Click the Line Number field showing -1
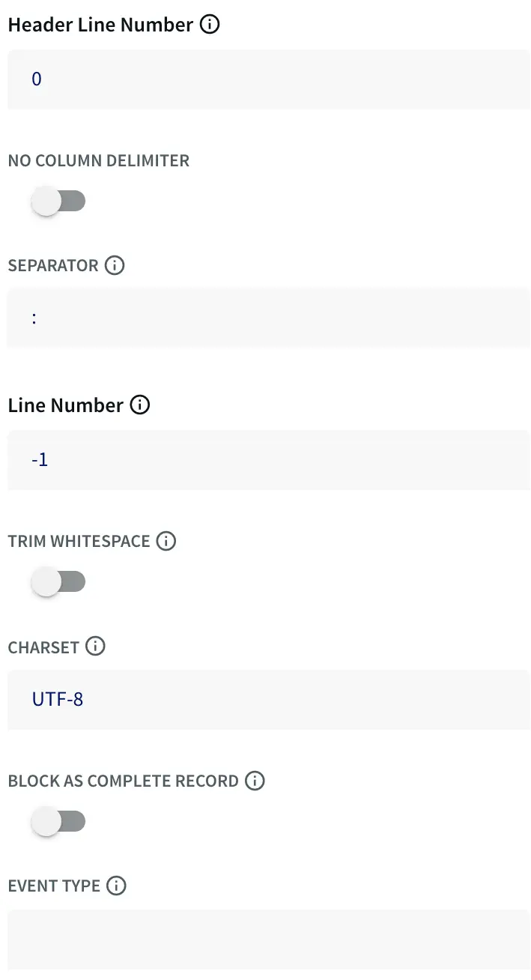 pyautogui.click(x=268, y=460)
